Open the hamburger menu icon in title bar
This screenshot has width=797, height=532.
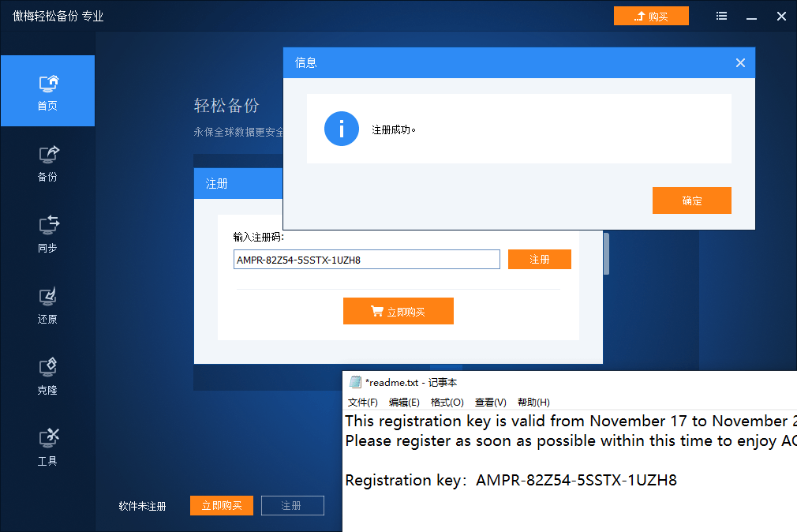pos(722,16)
